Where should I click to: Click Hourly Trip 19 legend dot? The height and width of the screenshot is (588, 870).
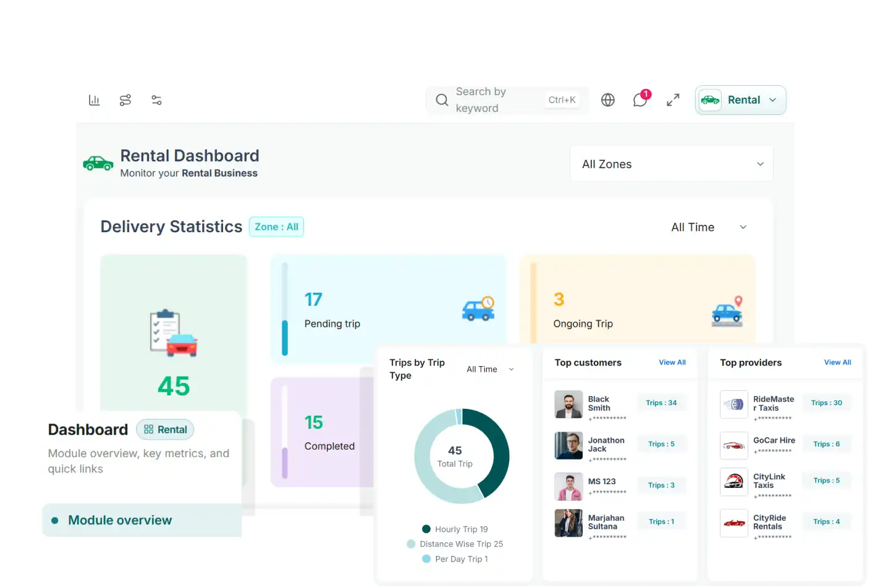click(426, 529)
